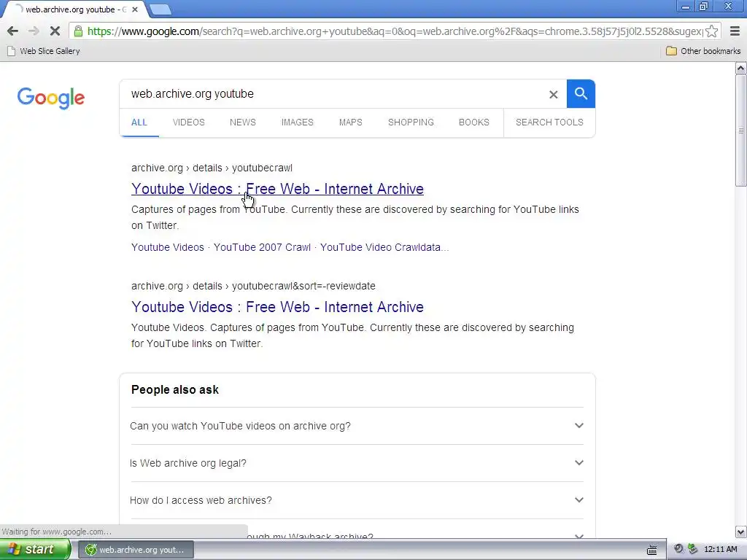The height and width of the screenshot is (560, 747).
Task: Switch to IMAGES tab
Action: click(298, 122)
